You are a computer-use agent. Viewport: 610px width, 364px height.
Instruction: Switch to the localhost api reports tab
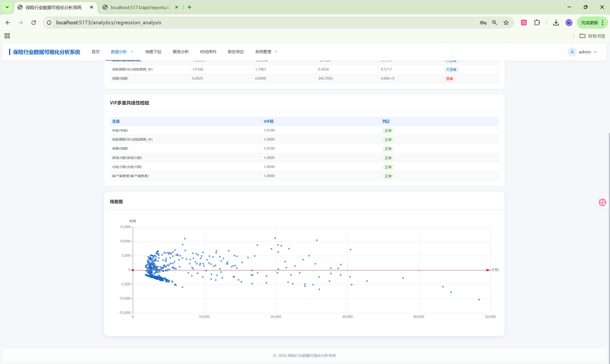[140, 7]
